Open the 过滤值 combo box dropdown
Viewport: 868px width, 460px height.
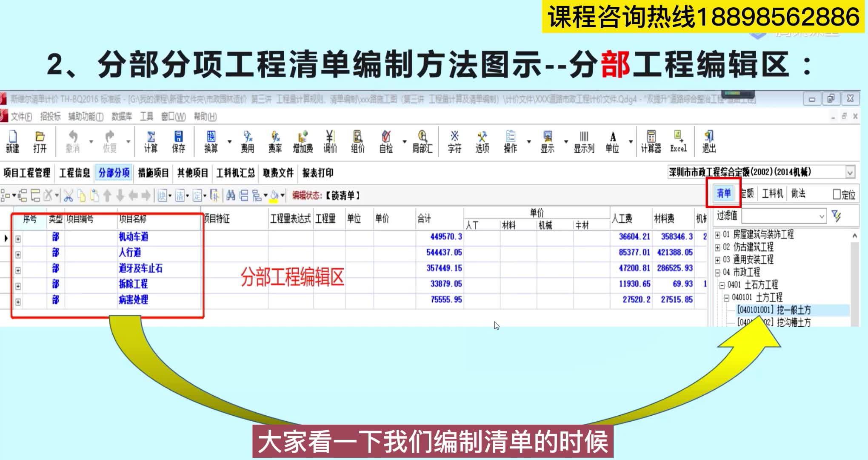[x=822, y=216]
